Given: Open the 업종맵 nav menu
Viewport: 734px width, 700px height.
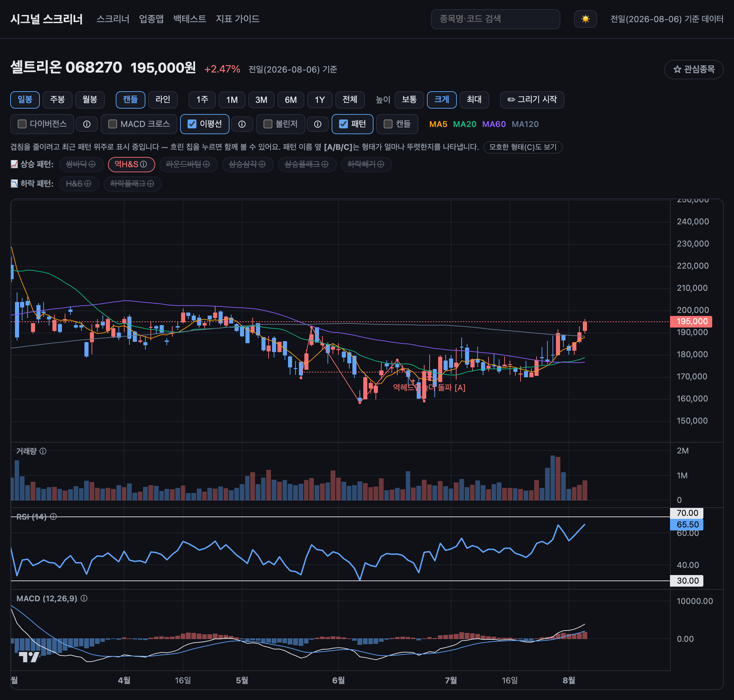Looking at the screenshot, I should pyautogui.click(x=151, y=19).
